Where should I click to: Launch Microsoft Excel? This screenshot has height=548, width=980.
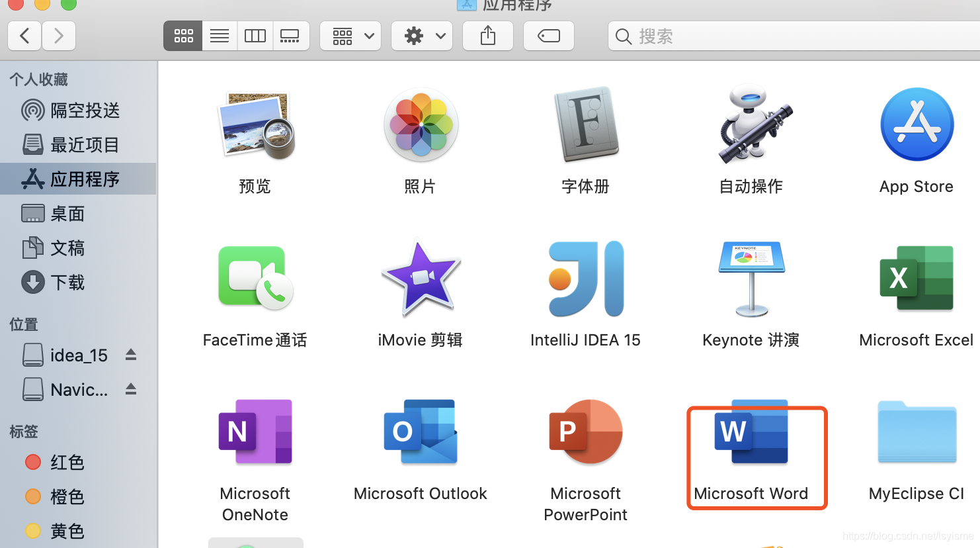916,278
